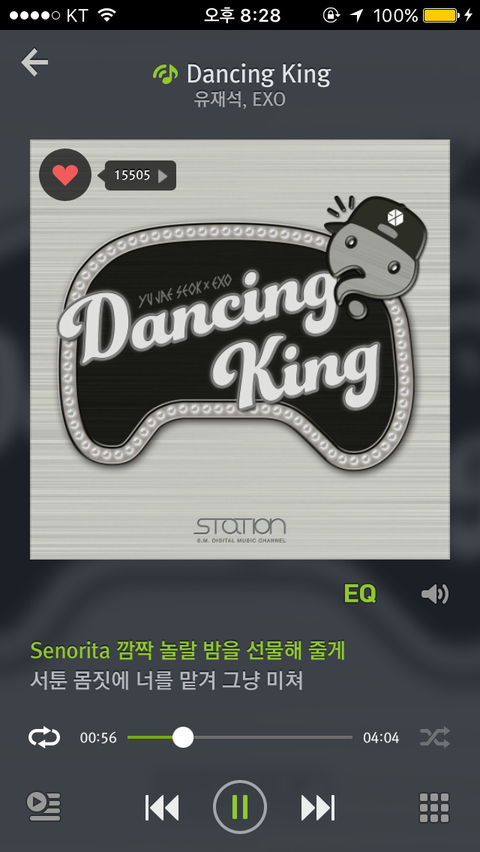
Task: Tap the Dancing King album artwork
Action: [240, 349]
